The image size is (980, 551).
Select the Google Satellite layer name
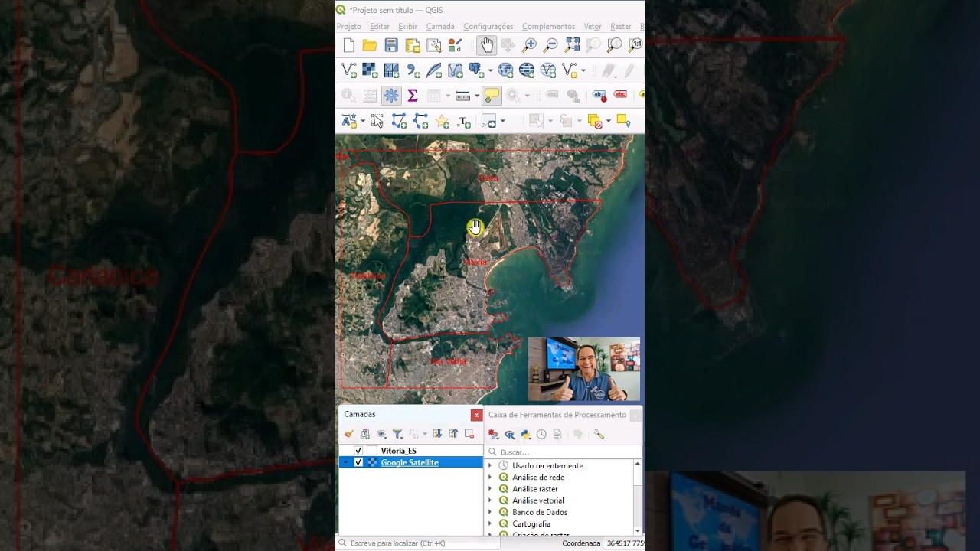pyautogui.click(x=410, y=463)
